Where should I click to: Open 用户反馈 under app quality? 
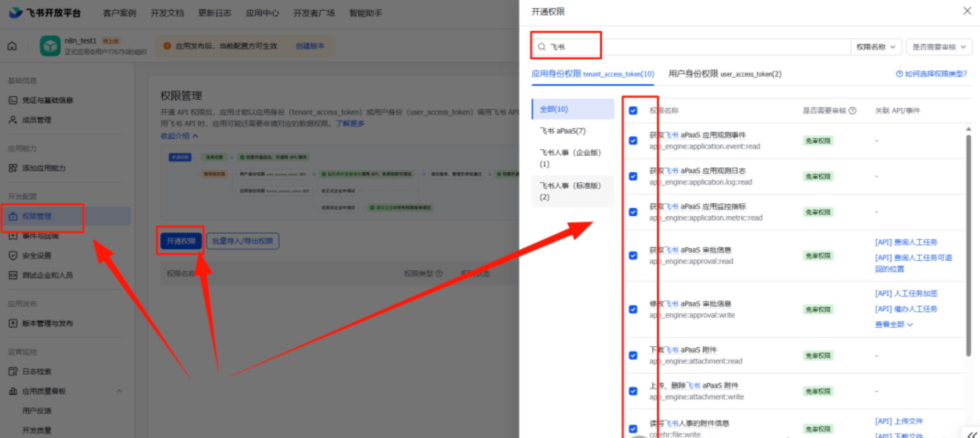point(37,410)
